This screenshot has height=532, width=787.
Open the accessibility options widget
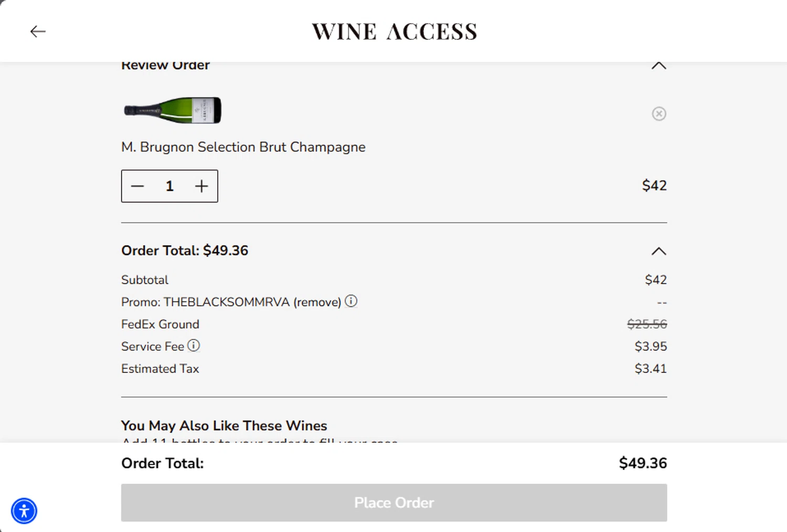click(x=24, y=511)
